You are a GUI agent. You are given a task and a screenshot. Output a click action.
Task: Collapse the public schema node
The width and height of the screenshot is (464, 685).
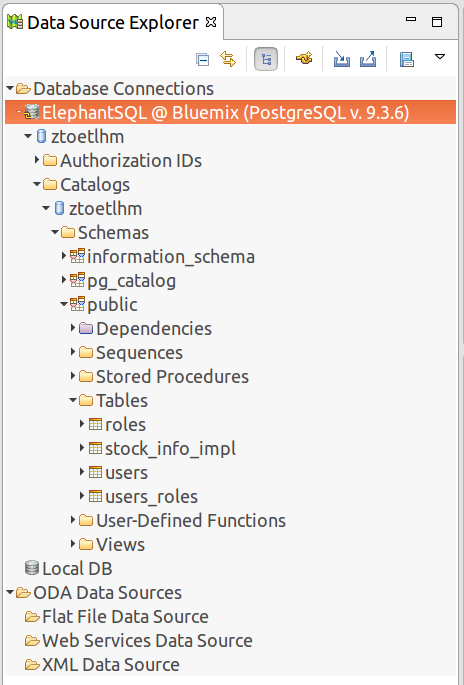point(64,304)
